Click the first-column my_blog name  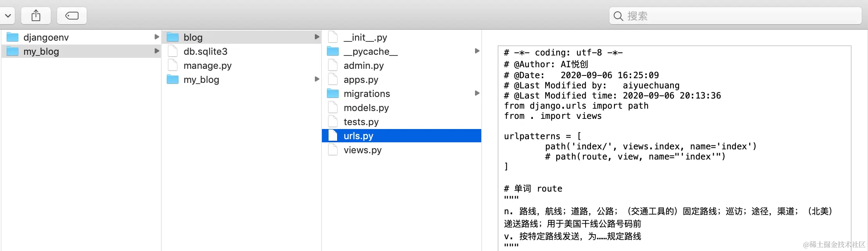pos(41,52)
